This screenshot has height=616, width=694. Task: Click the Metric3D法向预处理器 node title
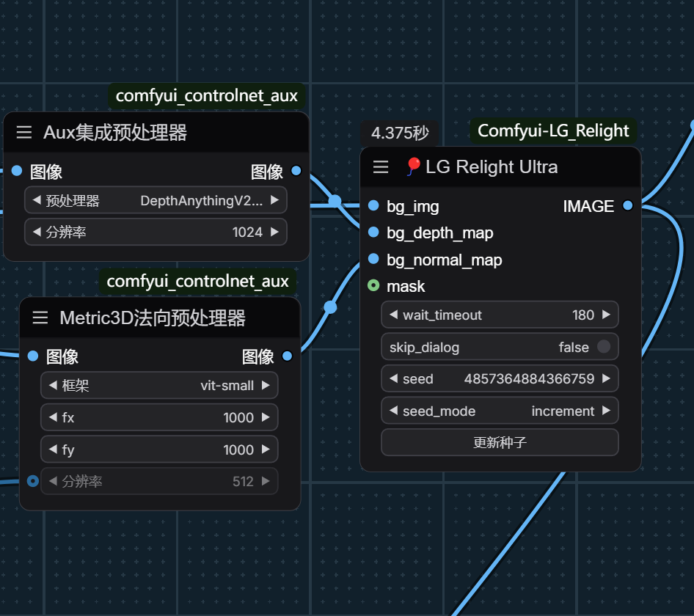point(153,318)
